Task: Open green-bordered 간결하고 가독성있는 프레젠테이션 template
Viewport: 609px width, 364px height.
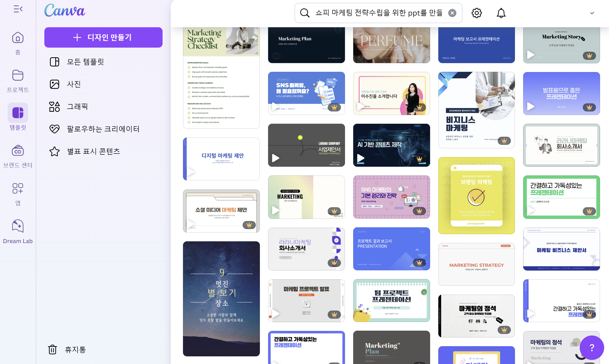Action: [562, 197]
